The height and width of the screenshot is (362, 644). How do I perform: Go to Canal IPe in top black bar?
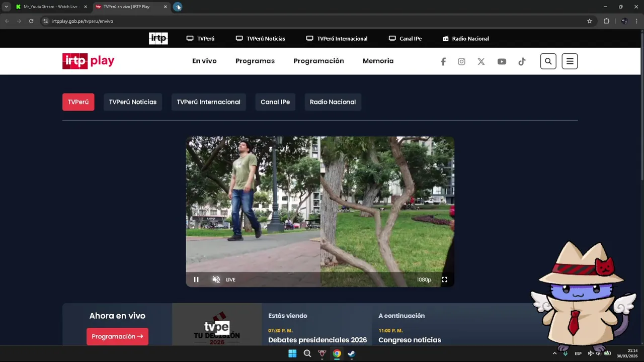point(405,39)
